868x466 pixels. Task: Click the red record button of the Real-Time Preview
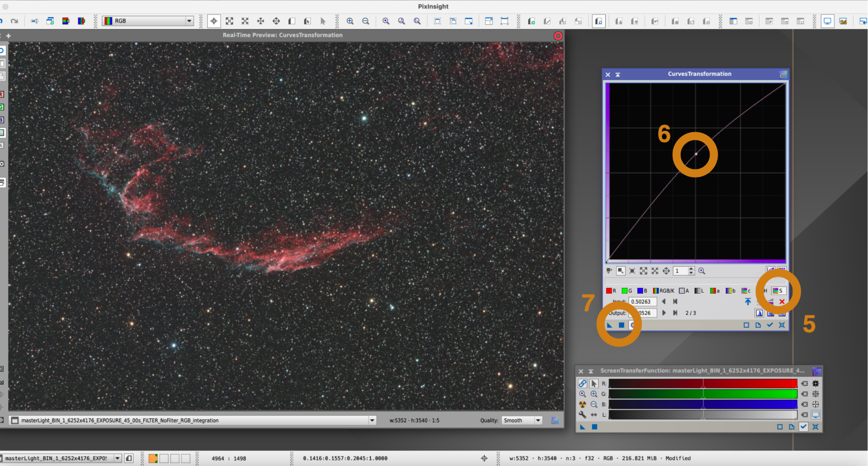558,36
